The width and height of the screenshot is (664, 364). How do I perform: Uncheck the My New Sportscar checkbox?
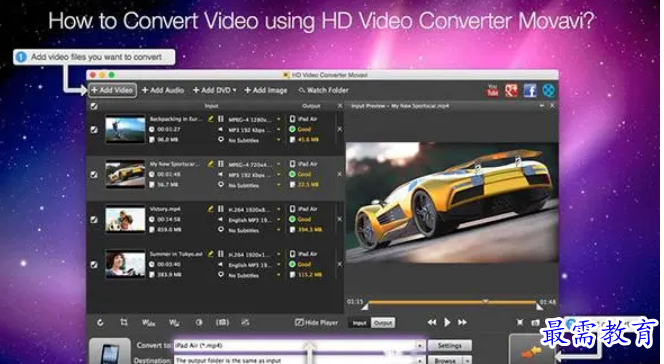point(94,174)
